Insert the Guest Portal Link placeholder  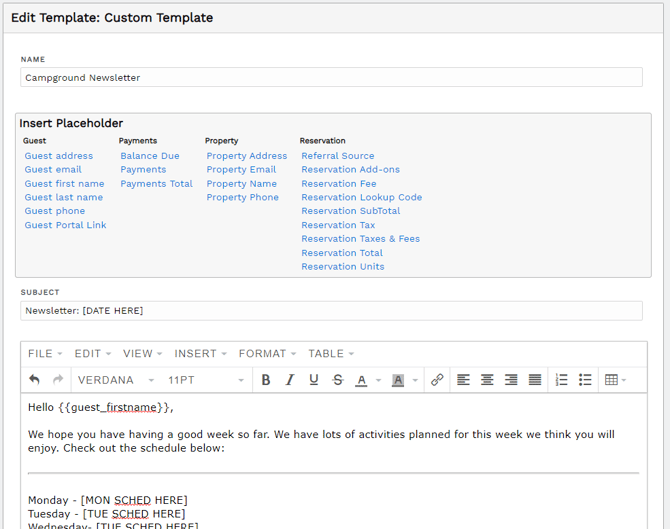(x=65, y=225)
